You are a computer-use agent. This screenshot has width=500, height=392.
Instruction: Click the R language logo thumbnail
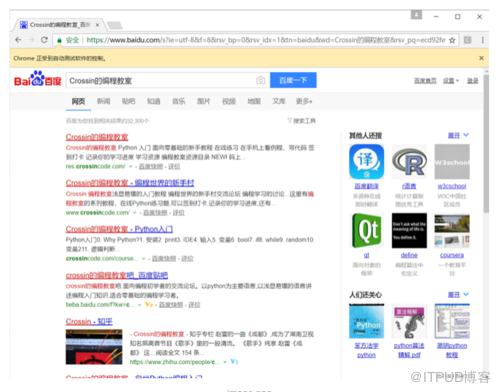[409, 162]
